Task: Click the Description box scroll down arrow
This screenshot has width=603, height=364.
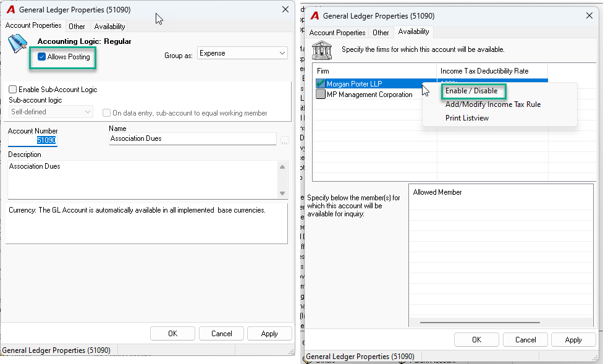Action: [x=282, y=193]
